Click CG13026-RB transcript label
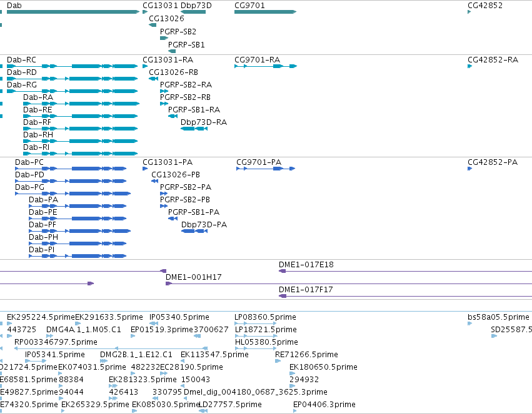532x414 pixels. (173, 72)
